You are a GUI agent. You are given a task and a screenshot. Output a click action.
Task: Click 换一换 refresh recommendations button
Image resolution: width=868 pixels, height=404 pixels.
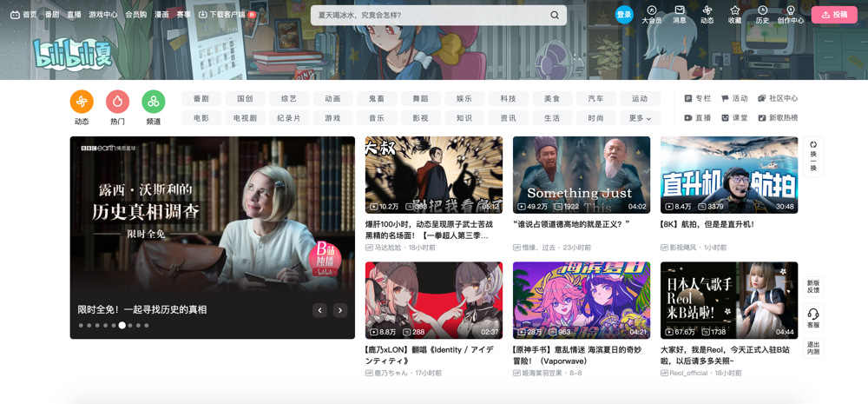coord(813,156)
